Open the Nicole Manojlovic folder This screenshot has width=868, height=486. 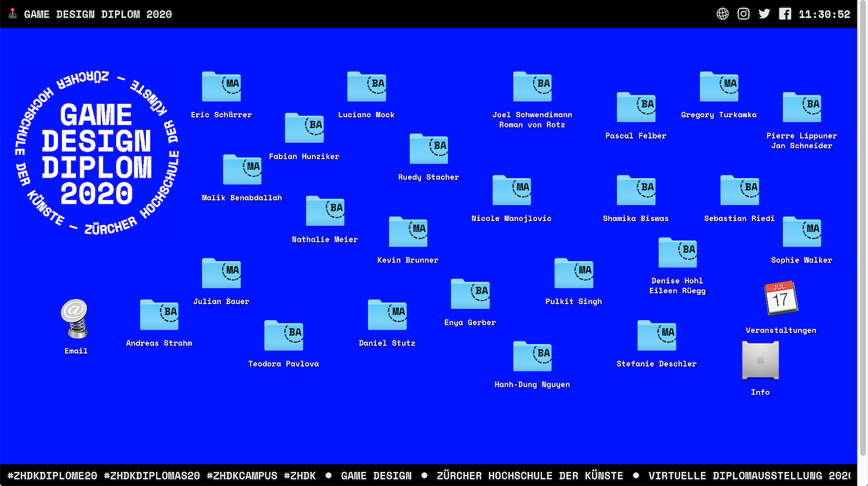[x=511, y=191]
